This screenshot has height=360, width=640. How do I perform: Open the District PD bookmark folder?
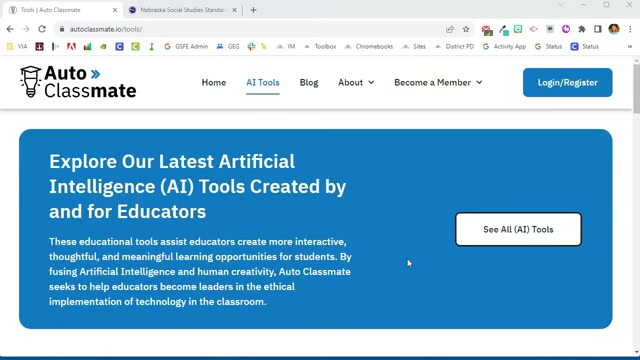pos(454,47)
